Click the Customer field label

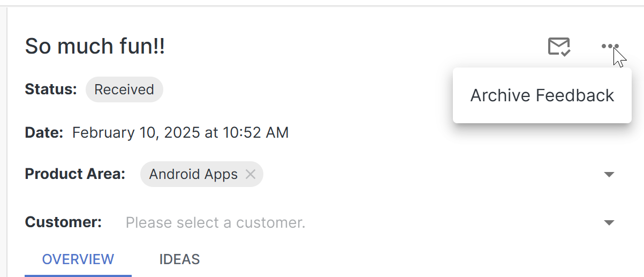click(x=63, y=222)
